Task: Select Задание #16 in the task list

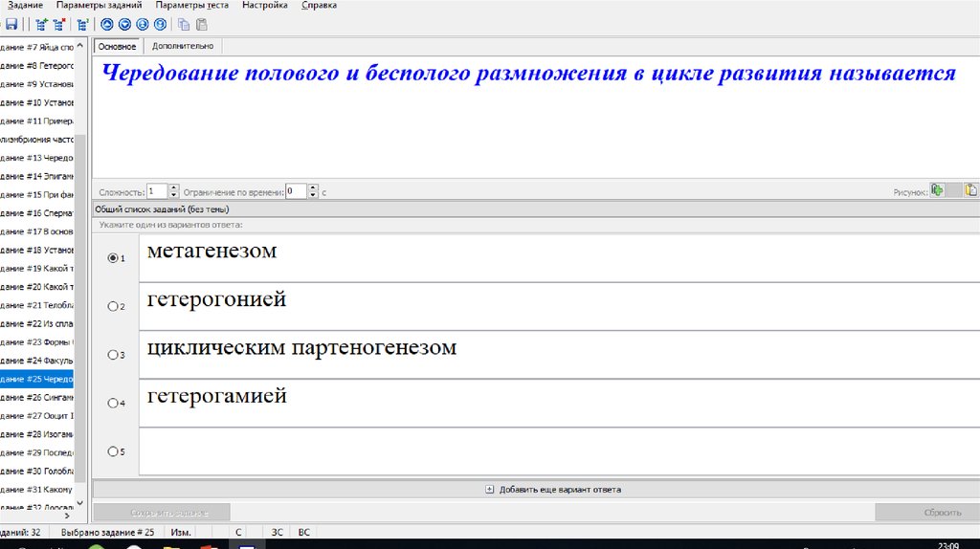Action: (x=38, y=213)
